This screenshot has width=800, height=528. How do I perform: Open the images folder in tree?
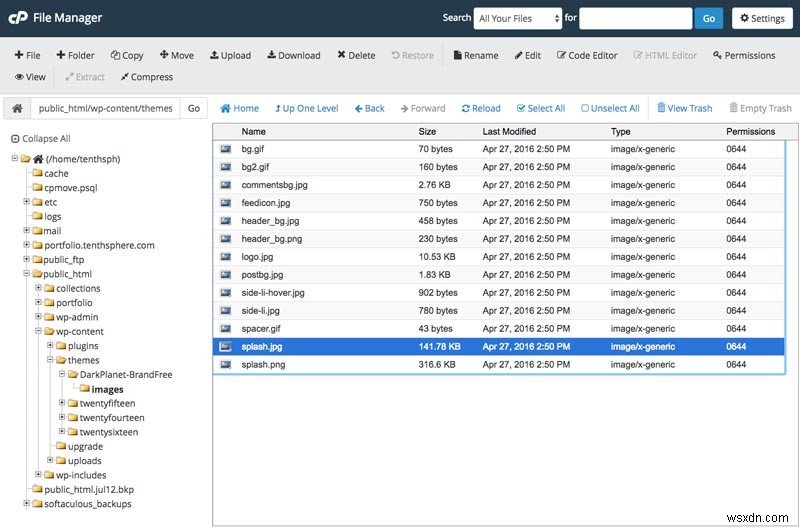(x=107, y=389)
